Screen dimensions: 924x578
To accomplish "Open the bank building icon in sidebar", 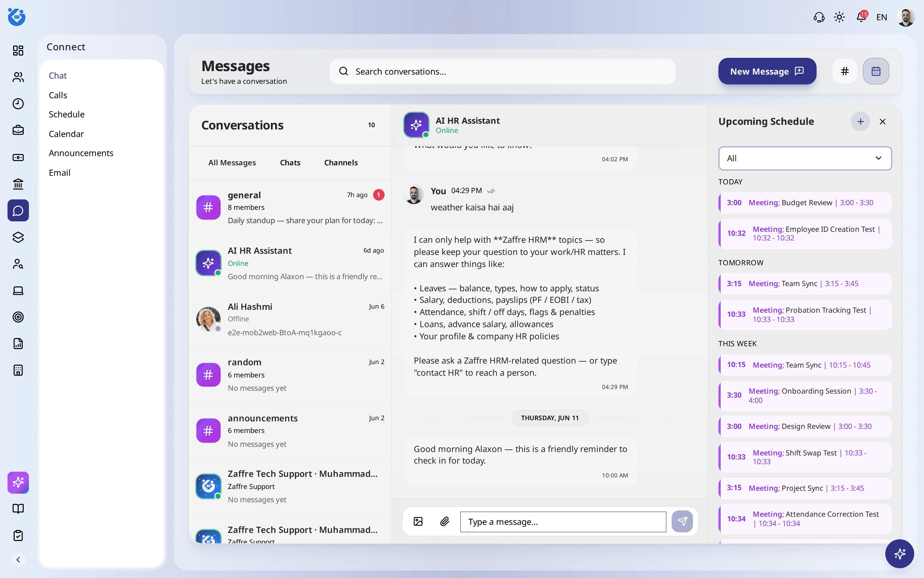I will pos(18,184).
